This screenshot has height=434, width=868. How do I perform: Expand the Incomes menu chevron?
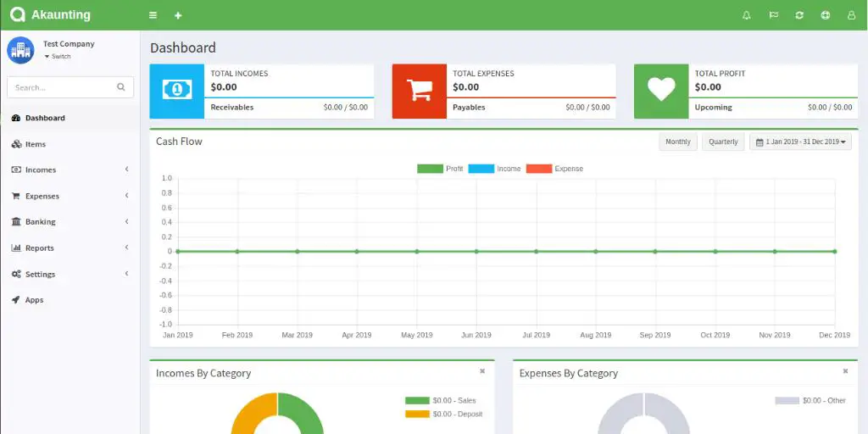127,169
